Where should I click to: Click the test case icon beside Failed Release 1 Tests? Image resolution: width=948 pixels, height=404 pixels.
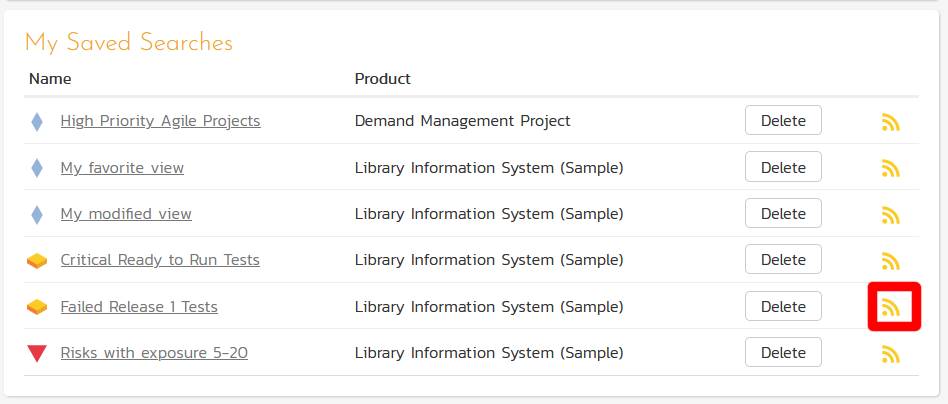point(37,307)
